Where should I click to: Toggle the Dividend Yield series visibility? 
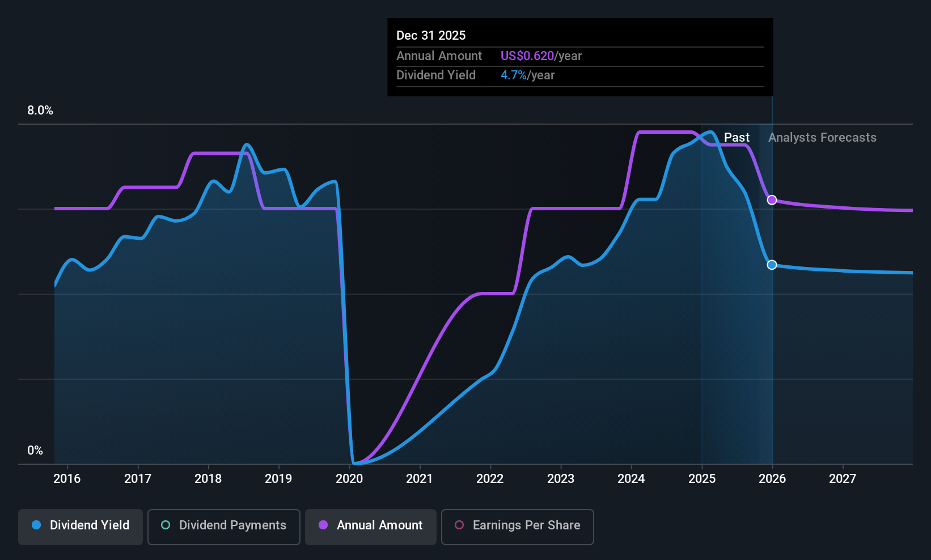point(80,525)
